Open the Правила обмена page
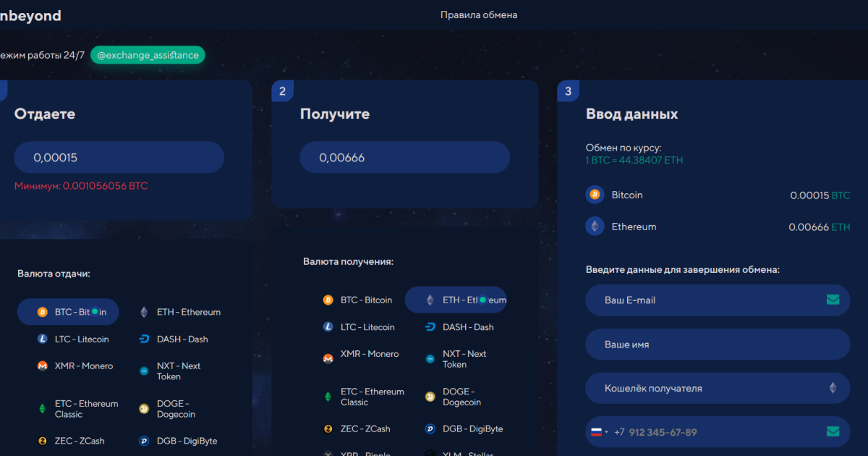Screen dimensions: 868x456 (x=479, y=14)
